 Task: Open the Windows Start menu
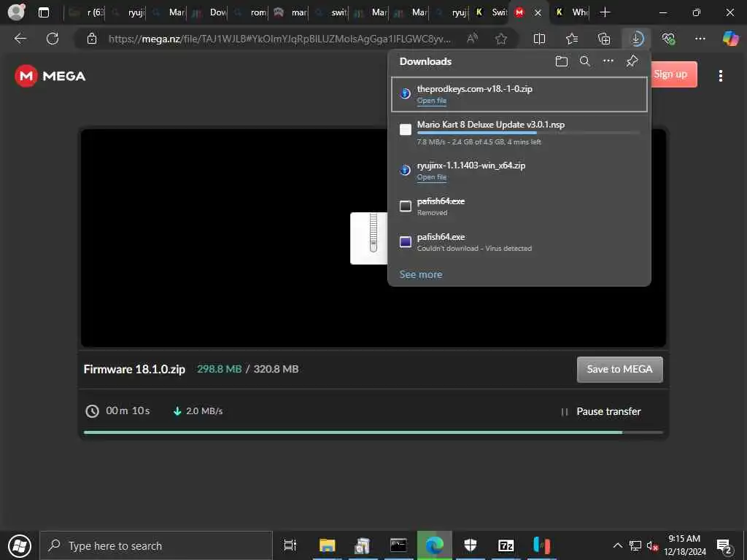[20, 545]
